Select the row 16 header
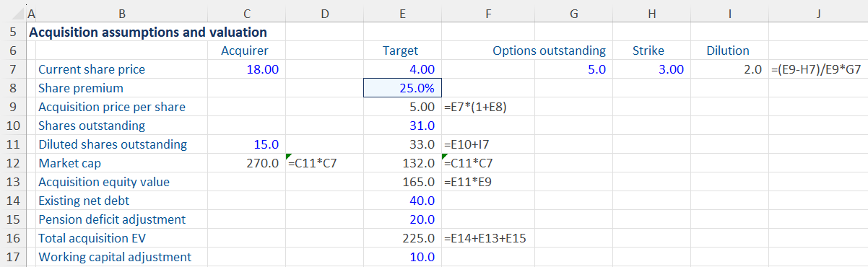Screen dimensions: 868x267 pos(13,238)
